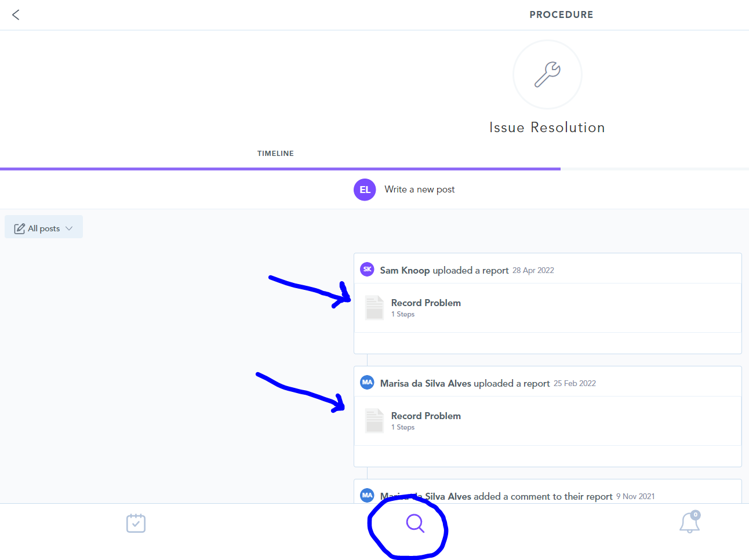The height and width of the screenshot is (560, 749).
Task: Open the tasks calendar checkmark icon
Action: click(136, 523)
